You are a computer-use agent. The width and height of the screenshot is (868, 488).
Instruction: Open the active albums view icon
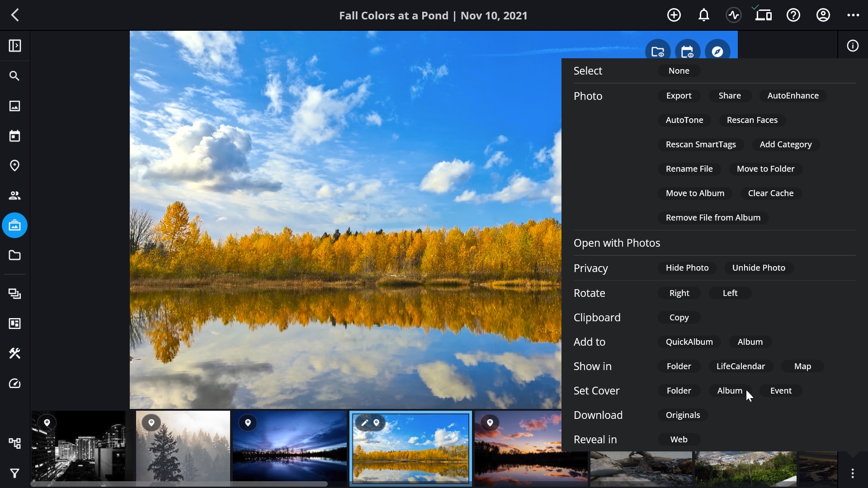click(15, 225)
